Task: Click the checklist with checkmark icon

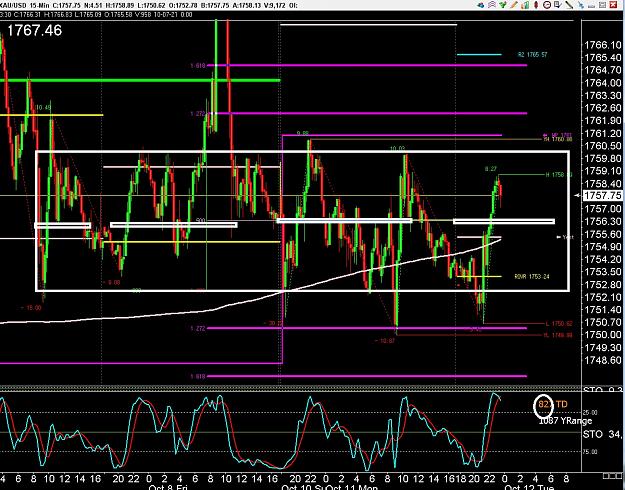Action: pyautogui.click(x=558, y=5)
